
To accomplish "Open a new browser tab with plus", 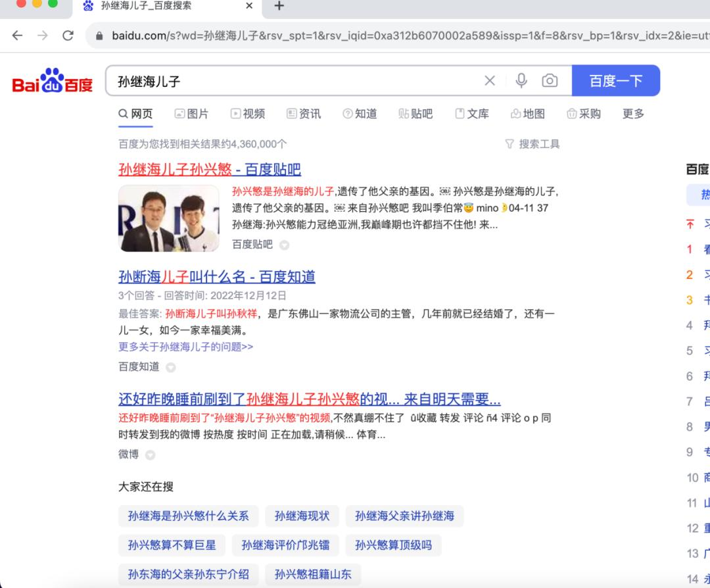I will tap(279, 6).
